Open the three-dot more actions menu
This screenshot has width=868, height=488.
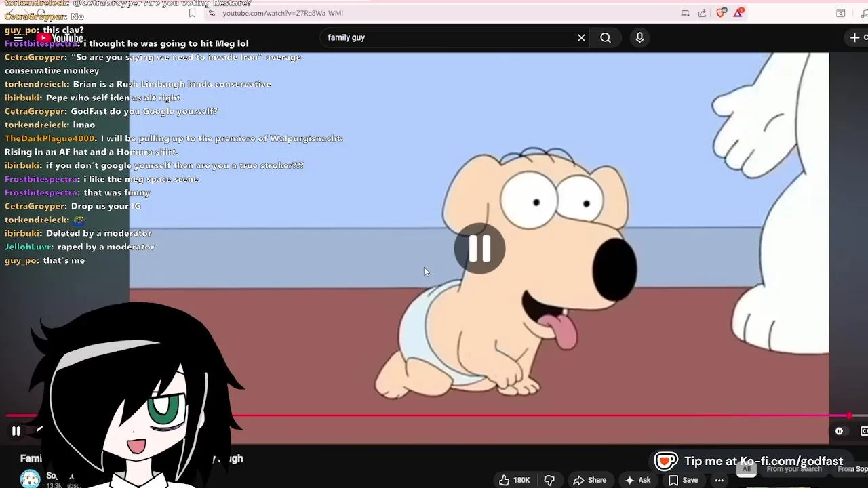pyautogui.click(x=719, y=480)
